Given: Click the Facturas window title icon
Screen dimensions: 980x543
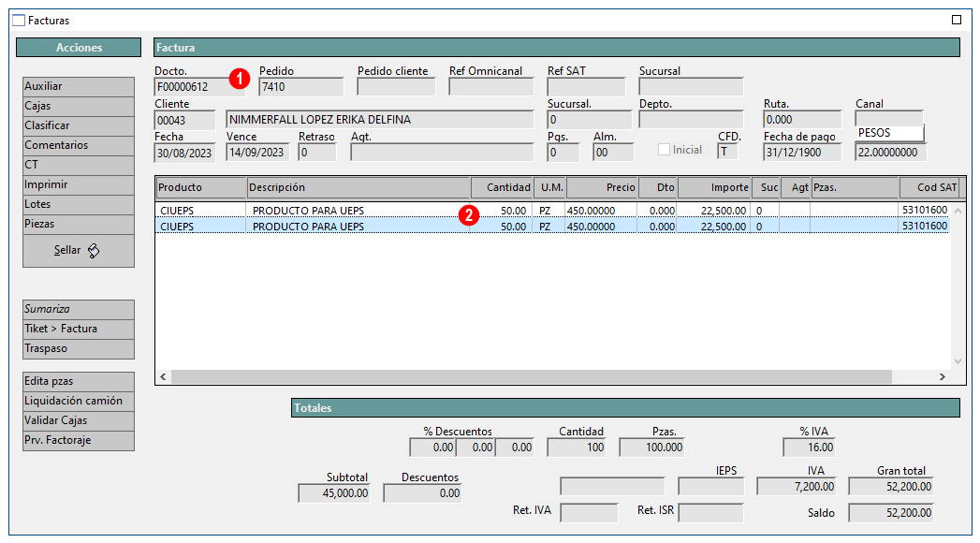Looking at the screenshot, I should (19, 20).
